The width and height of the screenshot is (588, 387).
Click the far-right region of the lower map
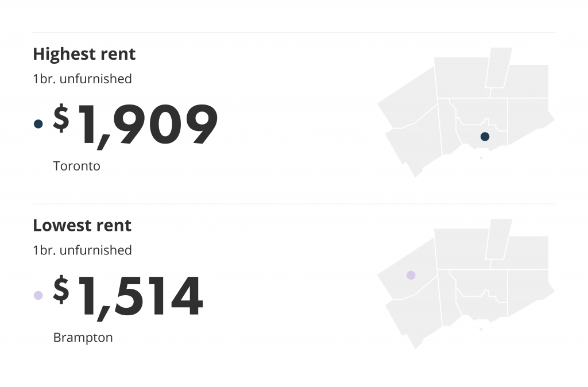pyautogui.click(x=529, y=291)
